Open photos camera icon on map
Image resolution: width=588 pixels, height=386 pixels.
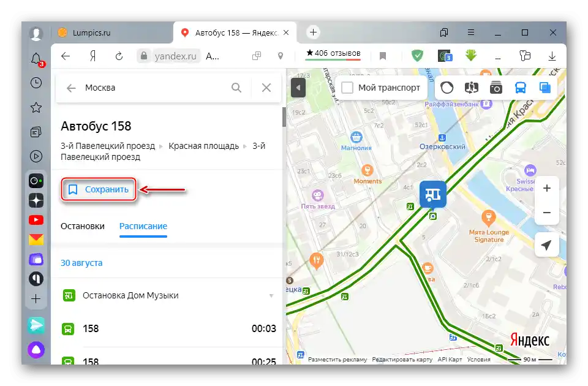pos(496,88)
